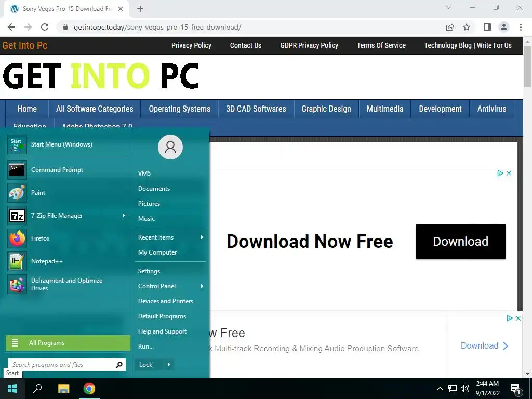Image resolution: width=532 pixels, height=399 pixels.
Task: Click the browser address bar URL
Action: (x=157, y=27)
